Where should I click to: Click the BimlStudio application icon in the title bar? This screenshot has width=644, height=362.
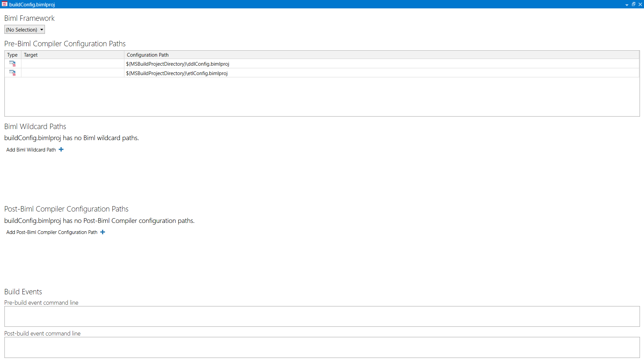[4, 4]
